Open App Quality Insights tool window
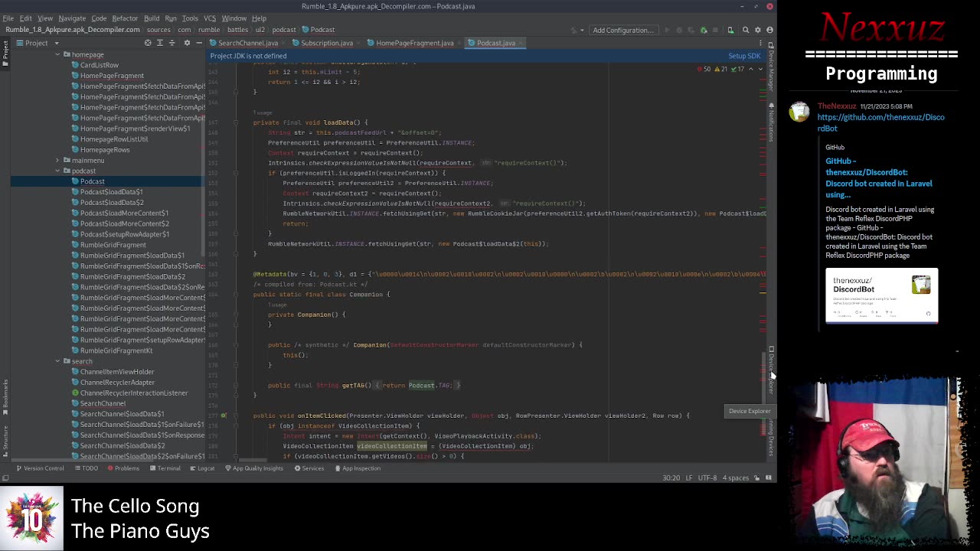The image size is (980, 551). 254,468
